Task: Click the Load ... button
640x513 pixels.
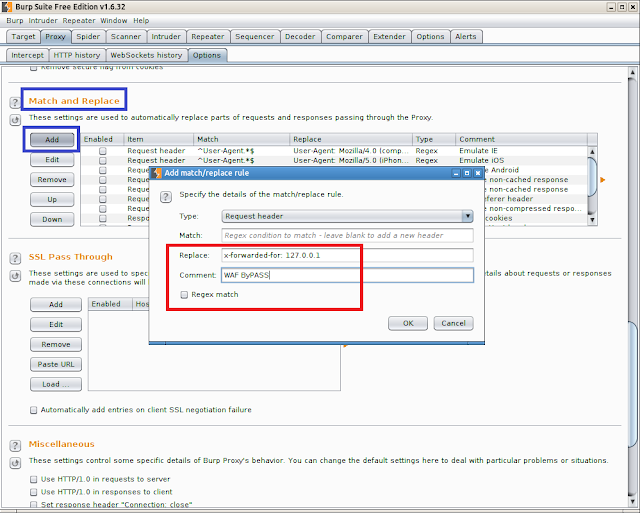Action: [56, 384]
